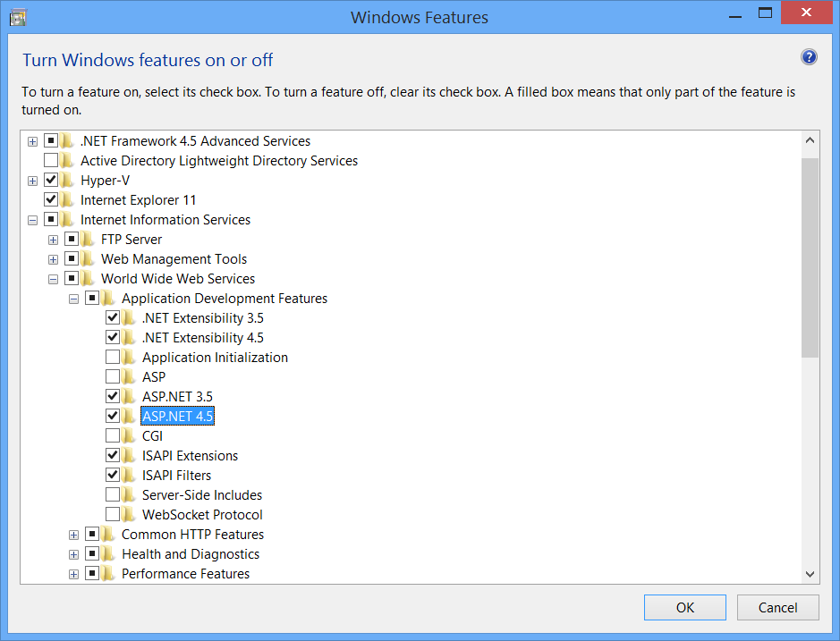This screenshot has height=641, width=840.
Task: Click folder icon beside Health and Diagnostics
Action: [108, 553]
